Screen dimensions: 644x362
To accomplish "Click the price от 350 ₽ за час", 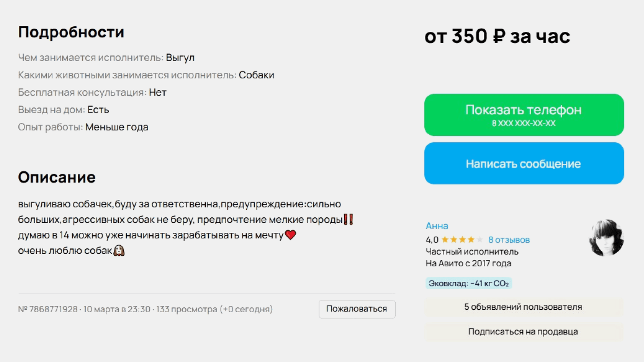I will coord(497,36).
